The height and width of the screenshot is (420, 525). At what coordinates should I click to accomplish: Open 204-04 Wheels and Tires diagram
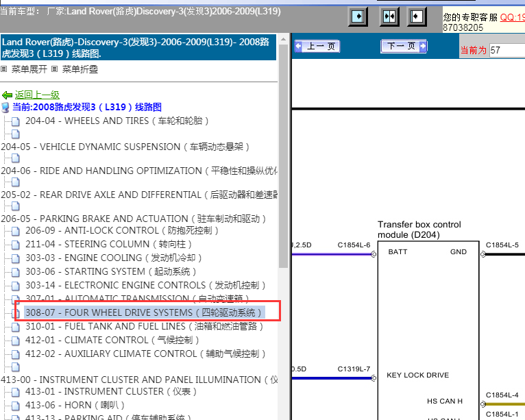[117, 121]
